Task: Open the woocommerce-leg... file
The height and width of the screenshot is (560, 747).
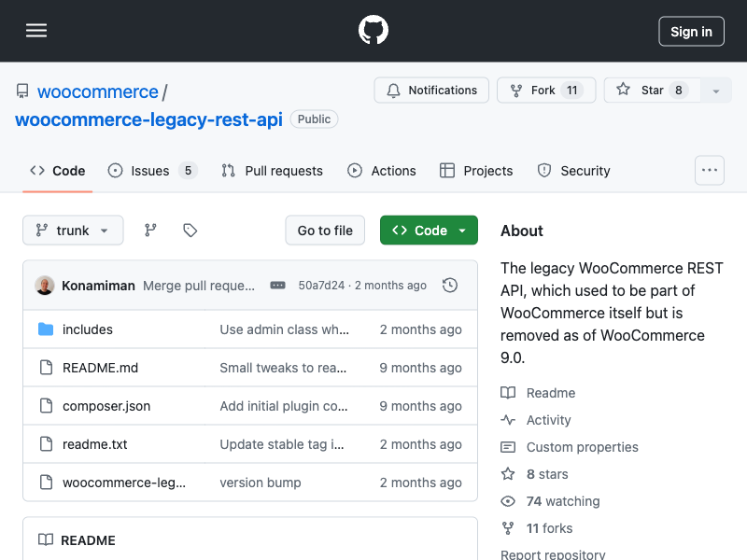Action: (x=124, y=483)
